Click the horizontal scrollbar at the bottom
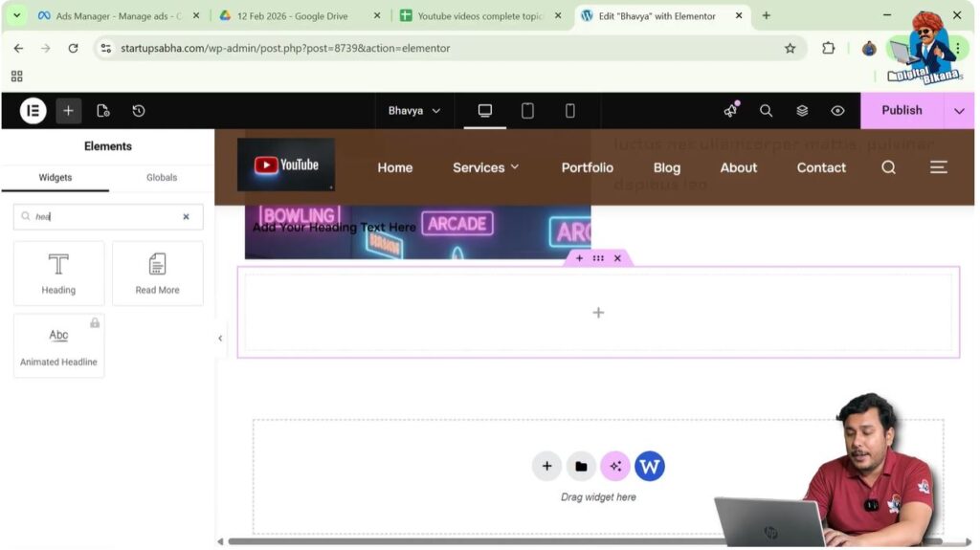 point(585,541)
